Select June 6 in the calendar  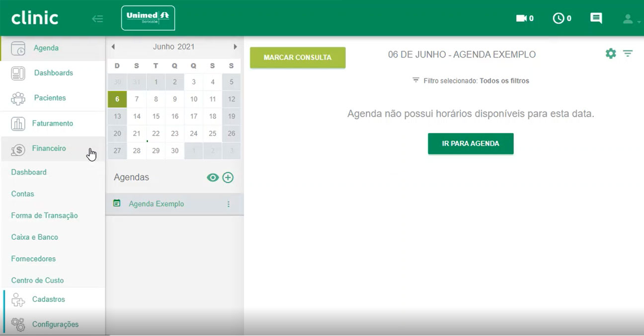tap(117, 99)
